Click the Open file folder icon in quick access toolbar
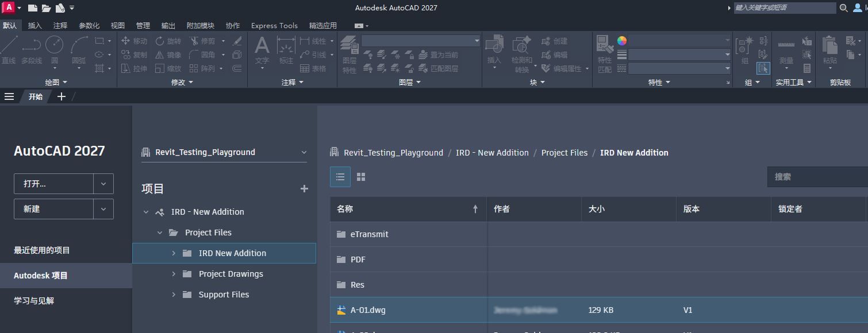This screenshot has height=333, width=868. [x=46, y=8]
